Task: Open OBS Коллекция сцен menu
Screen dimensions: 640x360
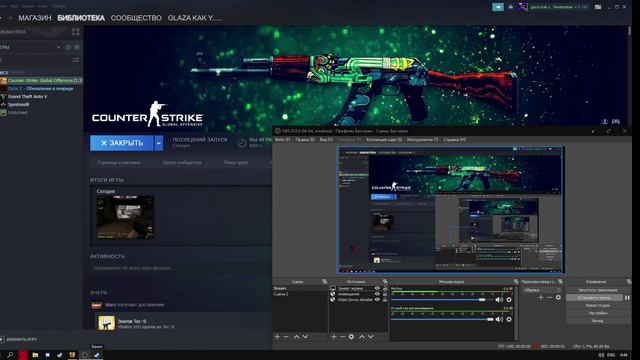Action: pyautogui.click(x=384, y=140)
